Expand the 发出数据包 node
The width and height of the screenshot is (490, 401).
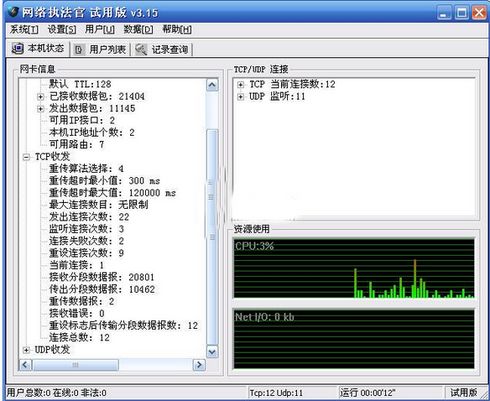point(41,109)
